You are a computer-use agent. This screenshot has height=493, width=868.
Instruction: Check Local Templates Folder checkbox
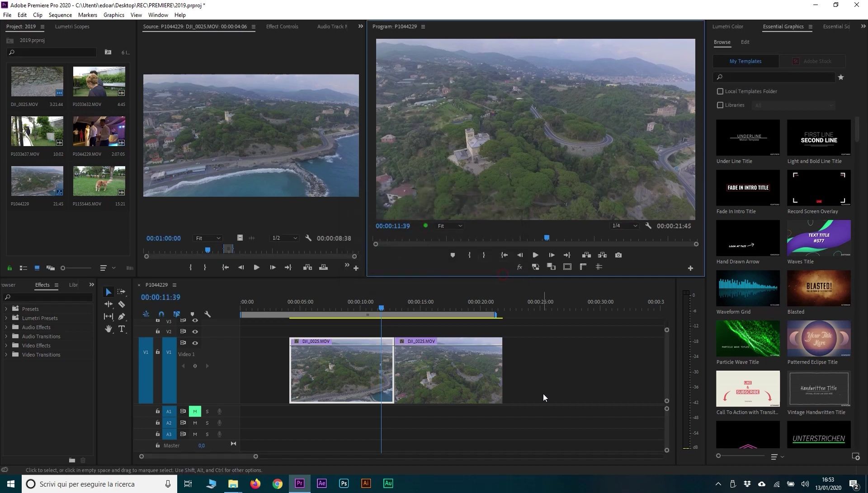(720, 91)
